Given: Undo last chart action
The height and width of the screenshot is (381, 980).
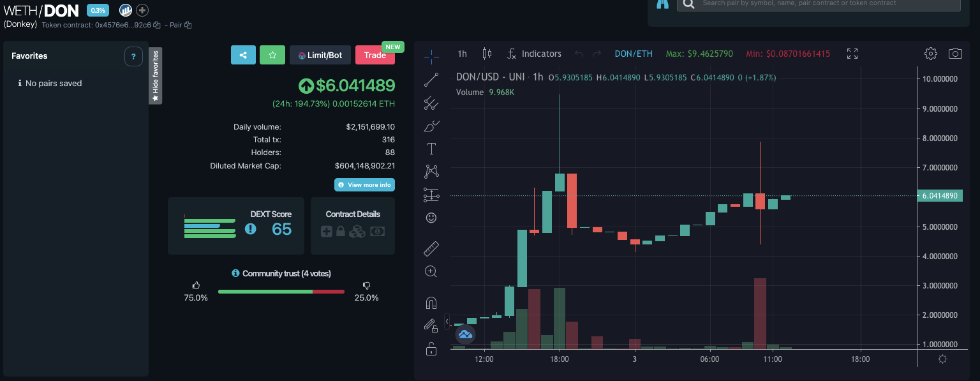Looking at the screenshot, I should [579, 54].
